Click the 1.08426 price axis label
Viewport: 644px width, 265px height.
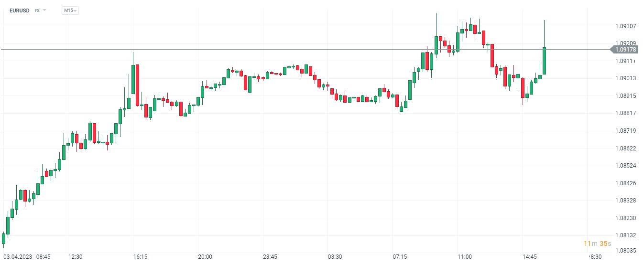[x=625, y=183]
